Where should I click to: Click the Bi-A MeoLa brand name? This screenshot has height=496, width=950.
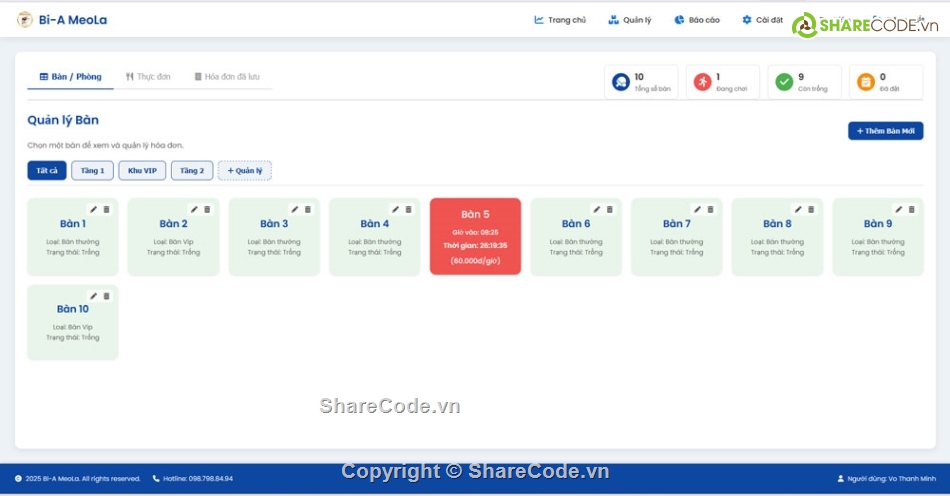[73, 20]
